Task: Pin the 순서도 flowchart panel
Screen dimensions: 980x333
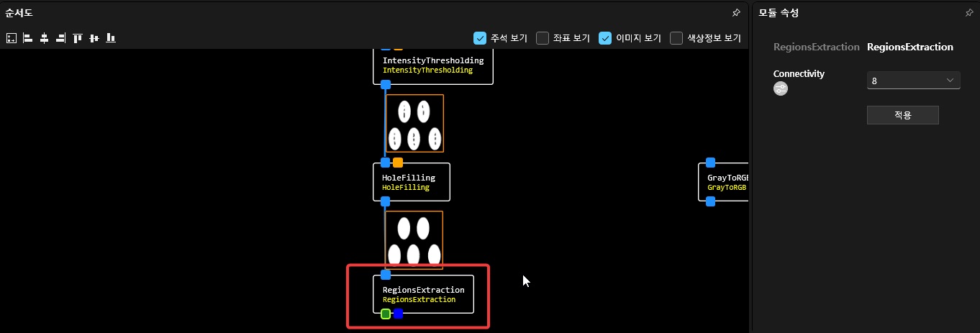Action: (x=735, y=13)
